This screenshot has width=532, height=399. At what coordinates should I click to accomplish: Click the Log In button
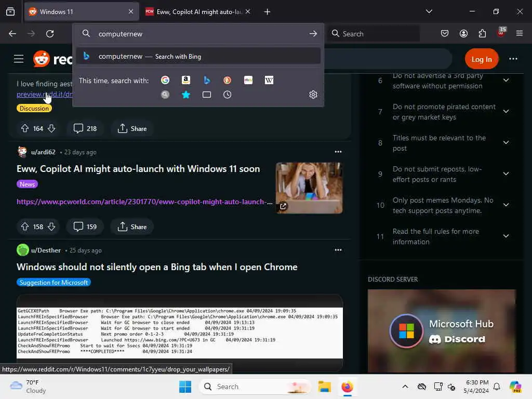point(482,59)
